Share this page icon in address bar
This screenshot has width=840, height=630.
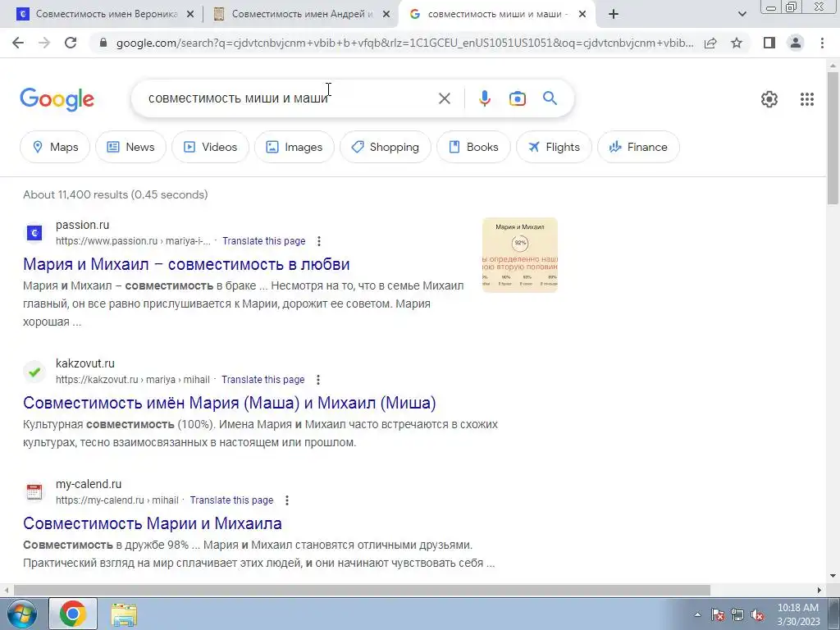(x=710, y=43)
